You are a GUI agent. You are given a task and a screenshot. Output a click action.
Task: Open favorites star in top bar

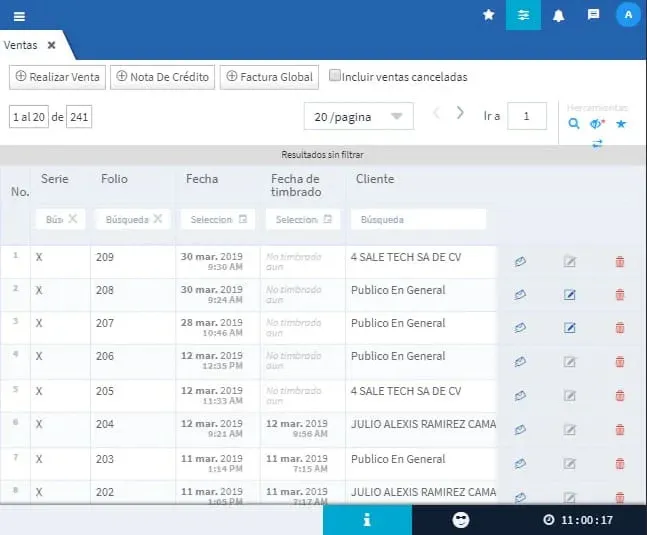pos(489,15)
